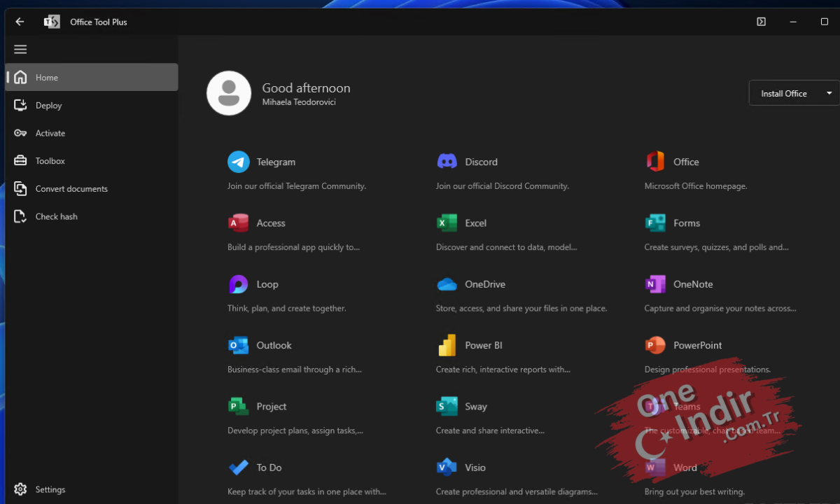This screenshot has width=840, height=504.
Task: Open the command window icon in title bar
Action: coord(761,22)
